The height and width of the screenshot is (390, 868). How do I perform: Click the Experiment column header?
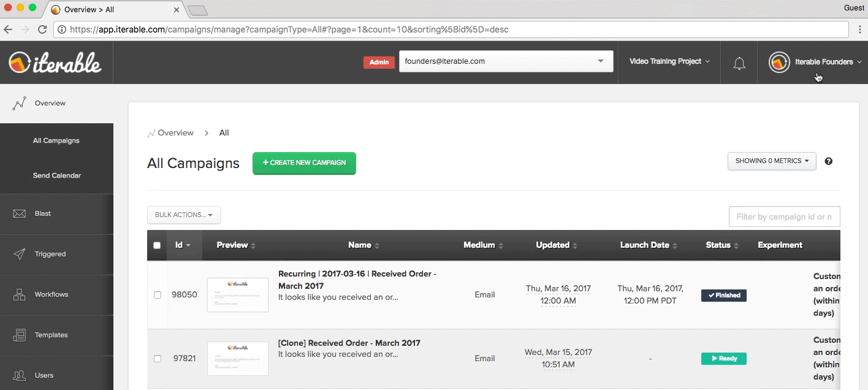pos(780,245)
